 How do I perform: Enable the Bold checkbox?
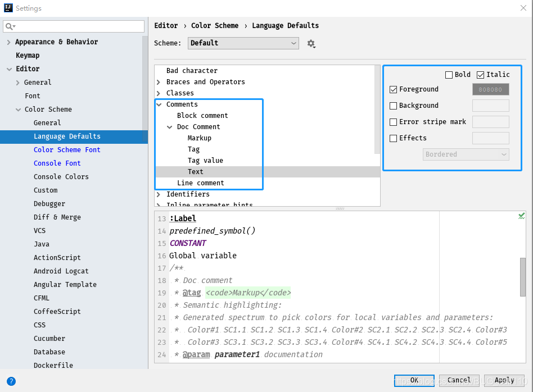tap(449, 74)
